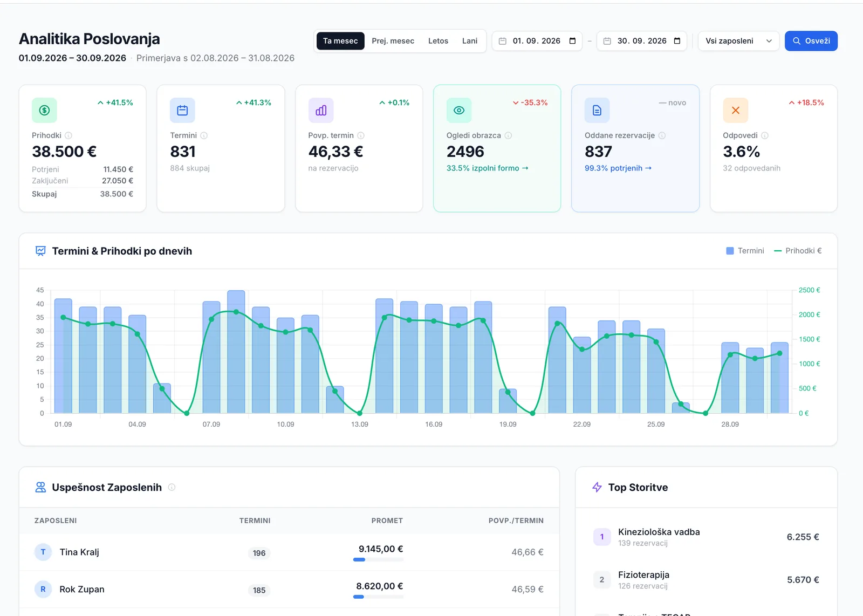Screen dimensions: 863x616
Task: Click info icon beside Oddane rezervacije
Action: pos(662,135)
